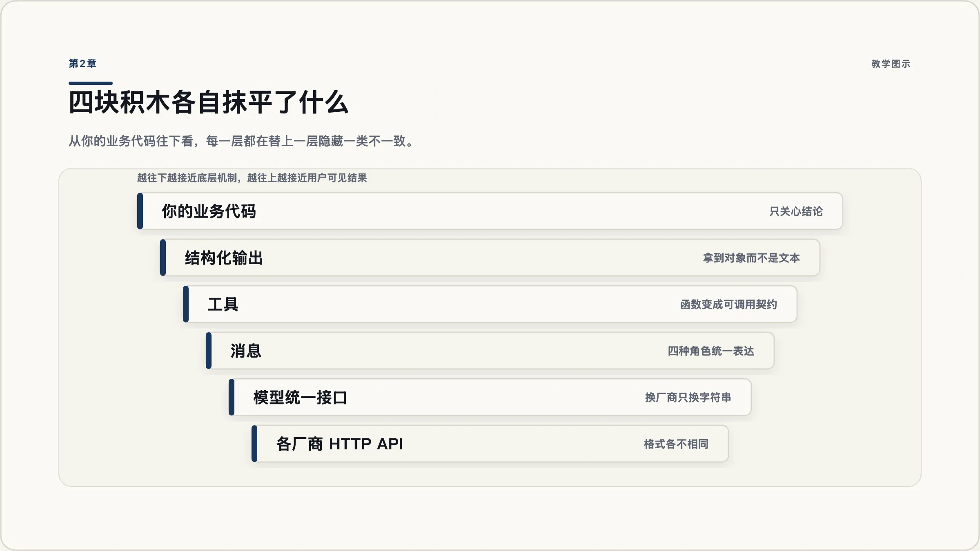This screenshot has width=980, height=551.
Task: Click the subtitle starting with '从你的业务代码往下看'
Action: click(x=242, y=141)
